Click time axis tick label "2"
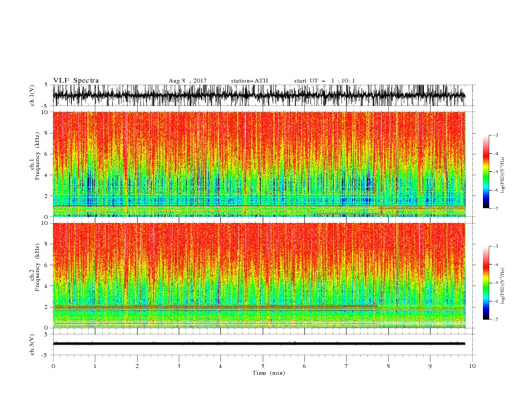This screenshot has width=532, height=411. click(x=137, y=366)
